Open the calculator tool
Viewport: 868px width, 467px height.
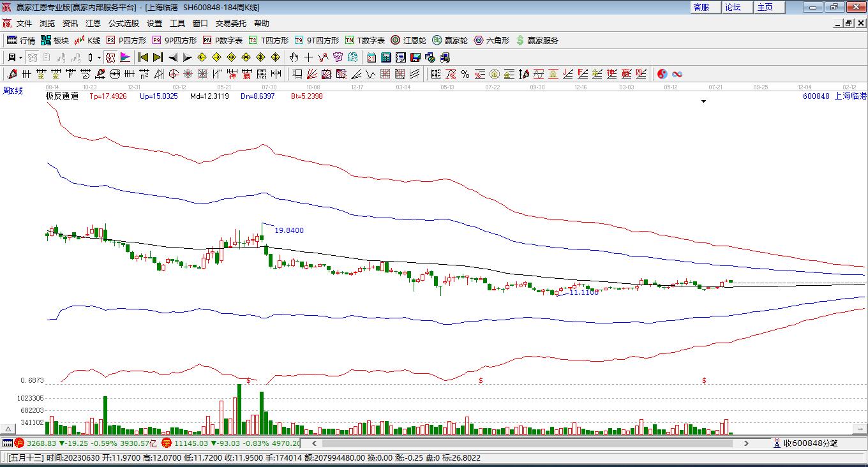coord(386,57)
